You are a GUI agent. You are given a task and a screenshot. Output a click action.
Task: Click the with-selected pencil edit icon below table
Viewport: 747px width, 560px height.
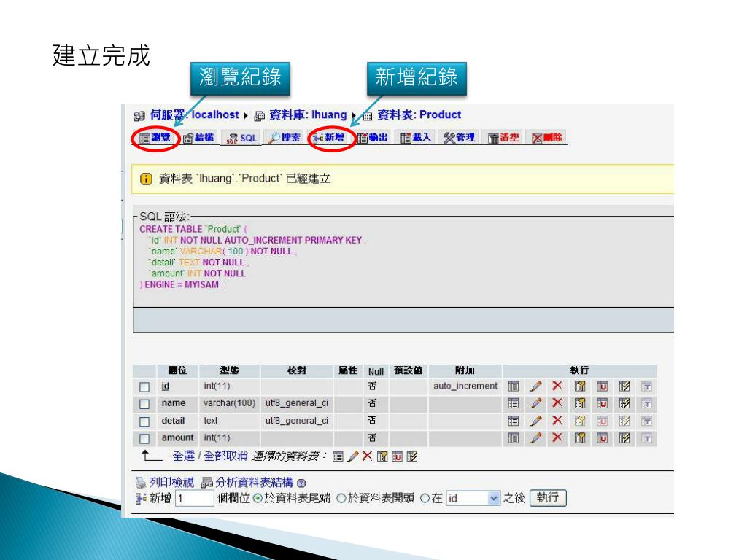[353, 456]
